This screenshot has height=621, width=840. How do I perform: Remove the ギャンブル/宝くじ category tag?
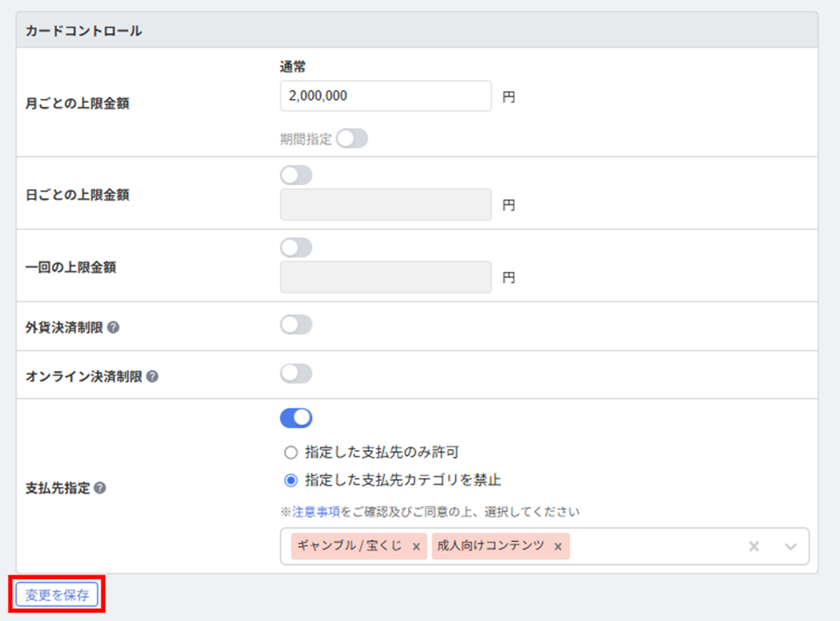[416, 547]
